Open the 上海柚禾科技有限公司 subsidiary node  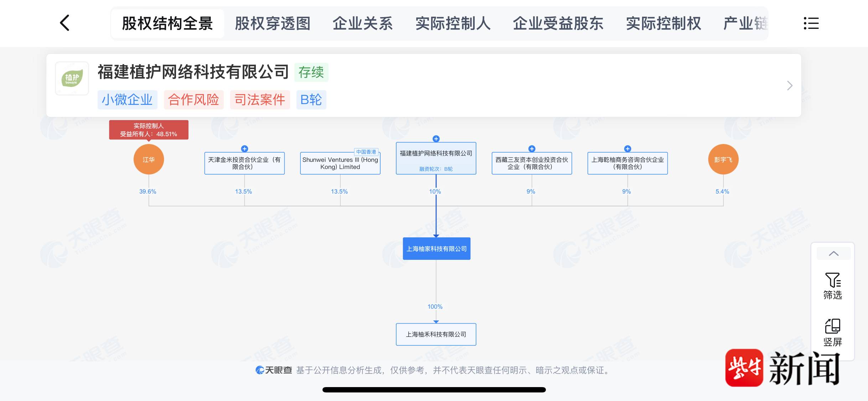click(x=436, y=334)
